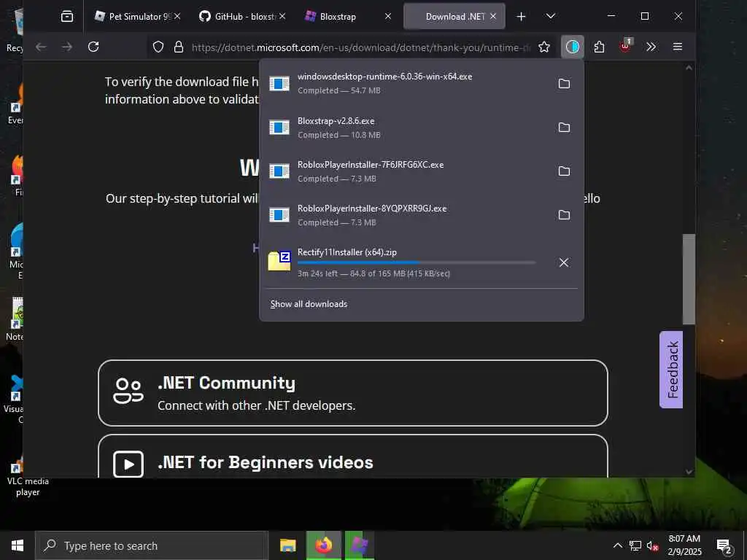Screen dimensions: 747x560
Task: Reload the current page
Action: (x=93, y=47)
